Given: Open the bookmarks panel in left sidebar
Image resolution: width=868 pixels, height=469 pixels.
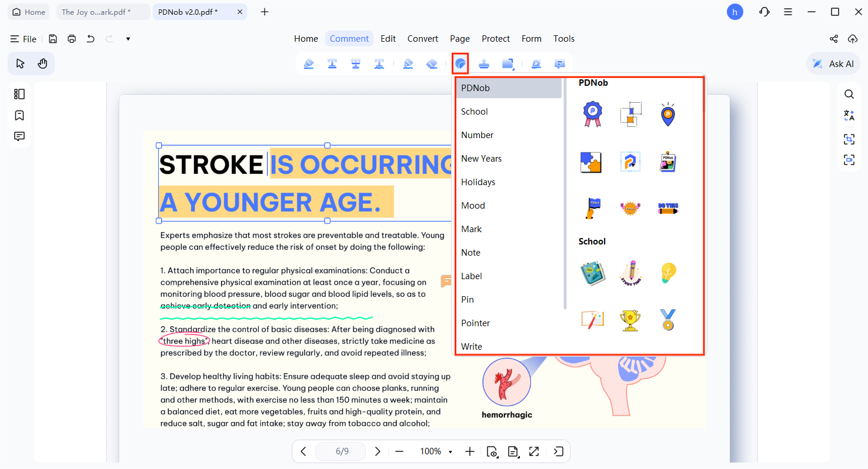Looking at the screenshot, I should tap(19, 115).
